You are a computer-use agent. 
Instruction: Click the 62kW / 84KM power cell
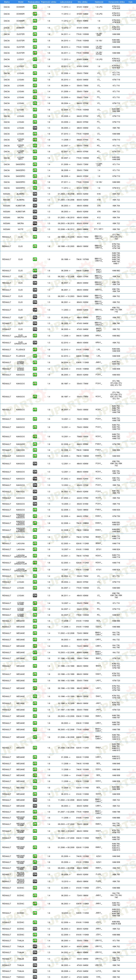click(x=83, y=80)
